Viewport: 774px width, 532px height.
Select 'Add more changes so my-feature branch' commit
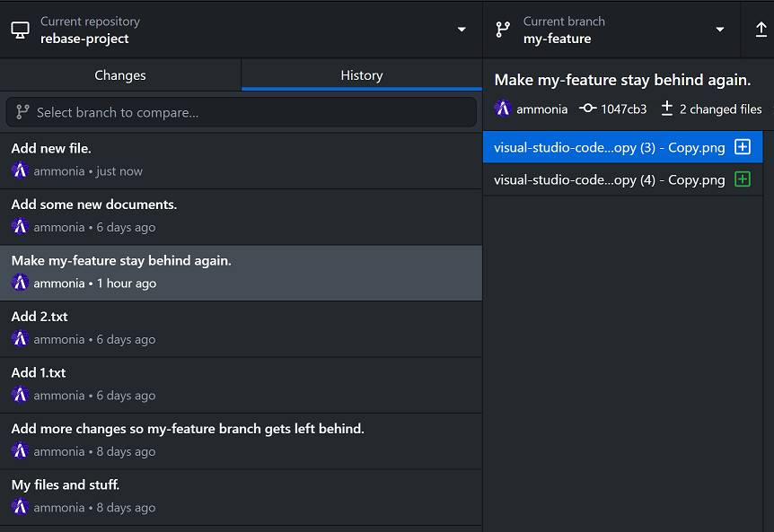(241, 441)
